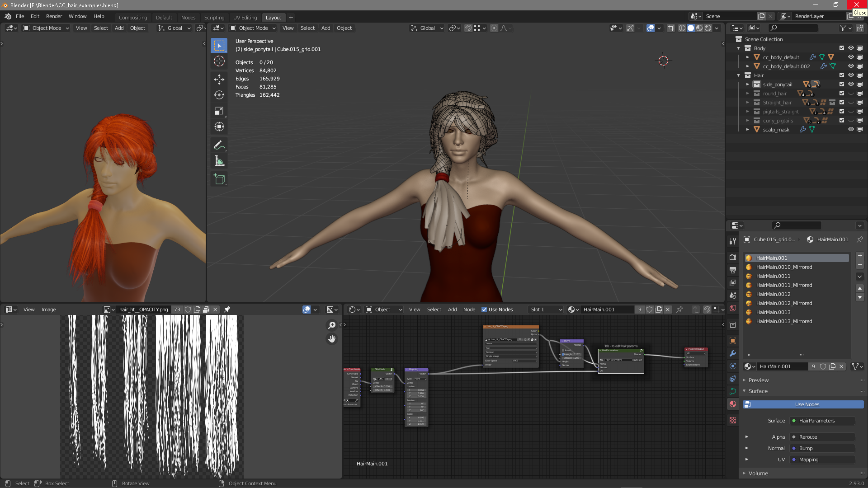The height and width of the screenshot is (488, 868).
Task: Switch viewport to solid shading
Action: 691,28
